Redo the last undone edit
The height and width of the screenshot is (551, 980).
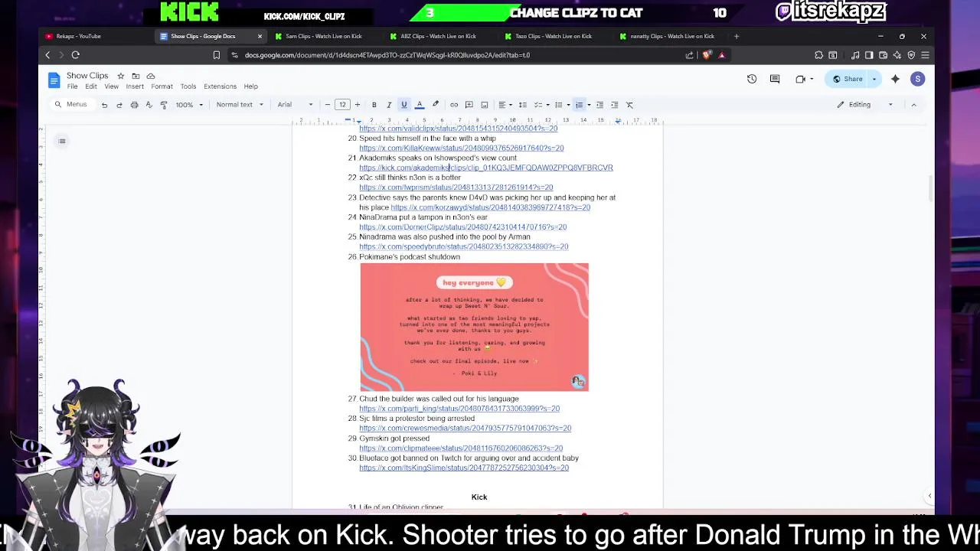(x=119, y=105)
